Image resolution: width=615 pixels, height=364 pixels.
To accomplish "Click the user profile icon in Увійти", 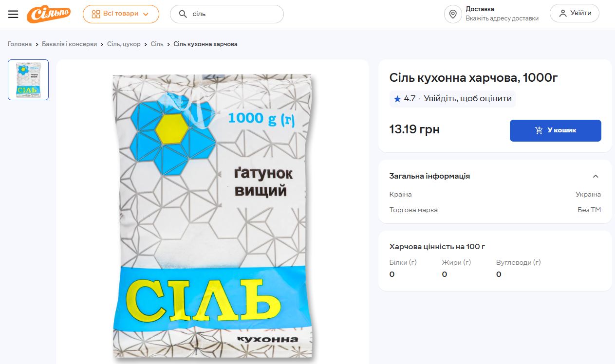I will [563, 14].
